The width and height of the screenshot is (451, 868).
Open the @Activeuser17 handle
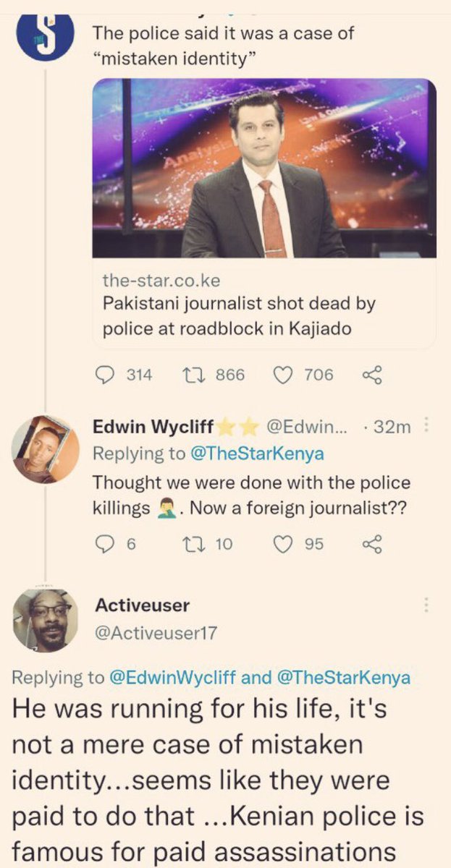(156, 634)
